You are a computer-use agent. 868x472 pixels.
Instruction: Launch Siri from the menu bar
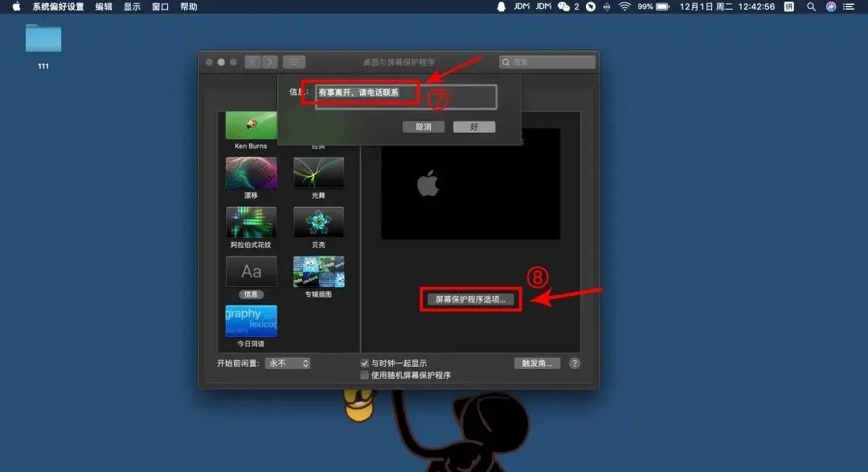[831, 6]
